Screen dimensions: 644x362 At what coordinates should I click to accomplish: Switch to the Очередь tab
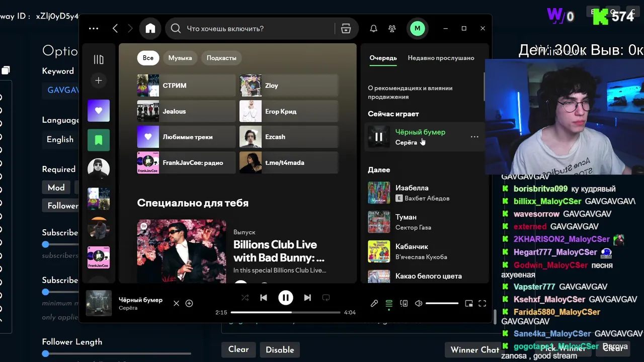click(x=383, y=58)
